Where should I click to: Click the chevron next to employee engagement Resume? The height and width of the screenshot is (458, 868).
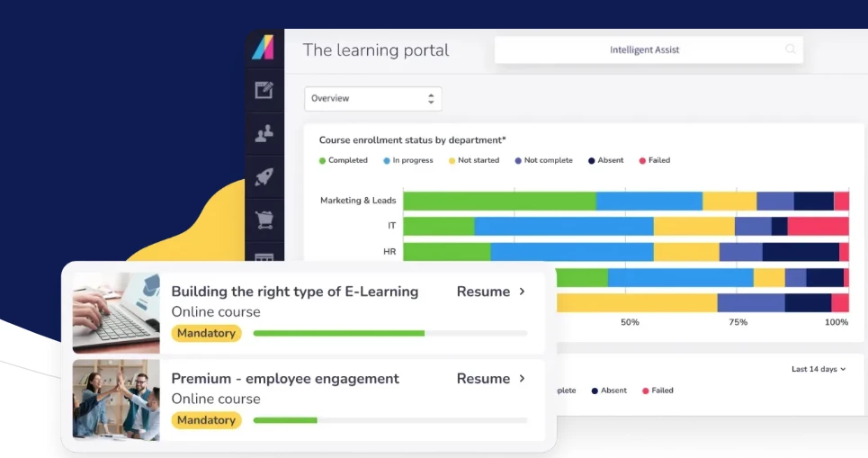(522, 378)
